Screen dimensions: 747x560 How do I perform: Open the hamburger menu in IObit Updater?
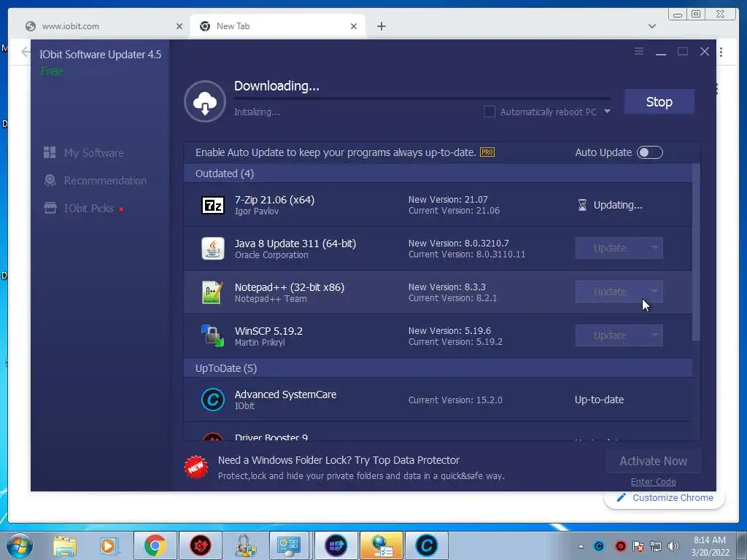(x=639, y=52)
